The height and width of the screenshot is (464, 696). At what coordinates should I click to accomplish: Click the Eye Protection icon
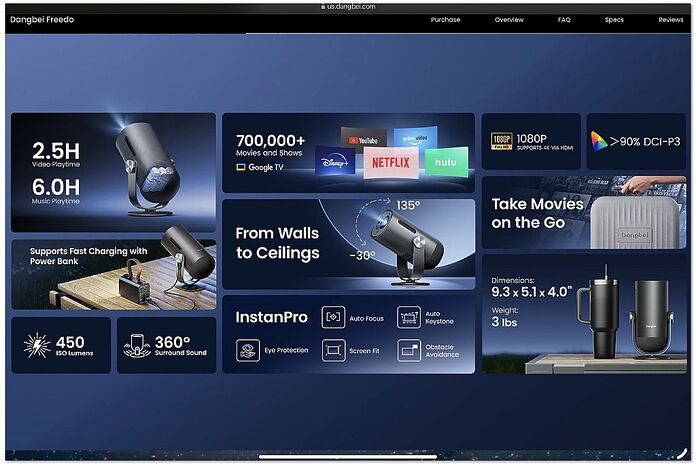pyautogui.click(x=248, y=350)
